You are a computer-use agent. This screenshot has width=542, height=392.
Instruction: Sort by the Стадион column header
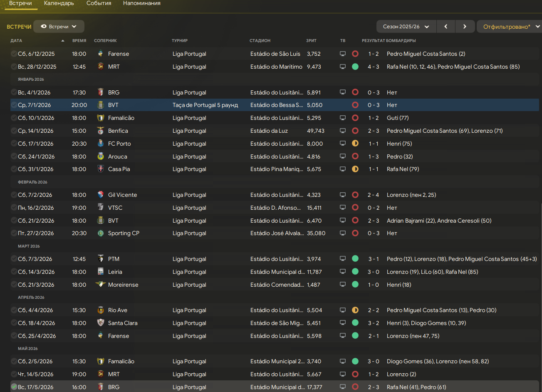coord(260,41)
